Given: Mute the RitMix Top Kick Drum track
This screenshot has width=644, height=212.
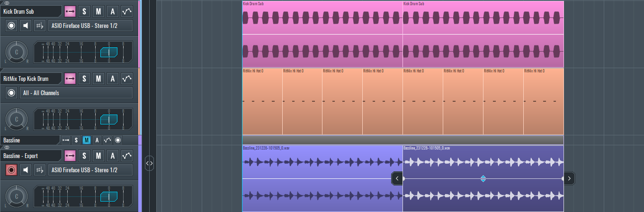Looking at the screenshot, I should tap(98, 79).
